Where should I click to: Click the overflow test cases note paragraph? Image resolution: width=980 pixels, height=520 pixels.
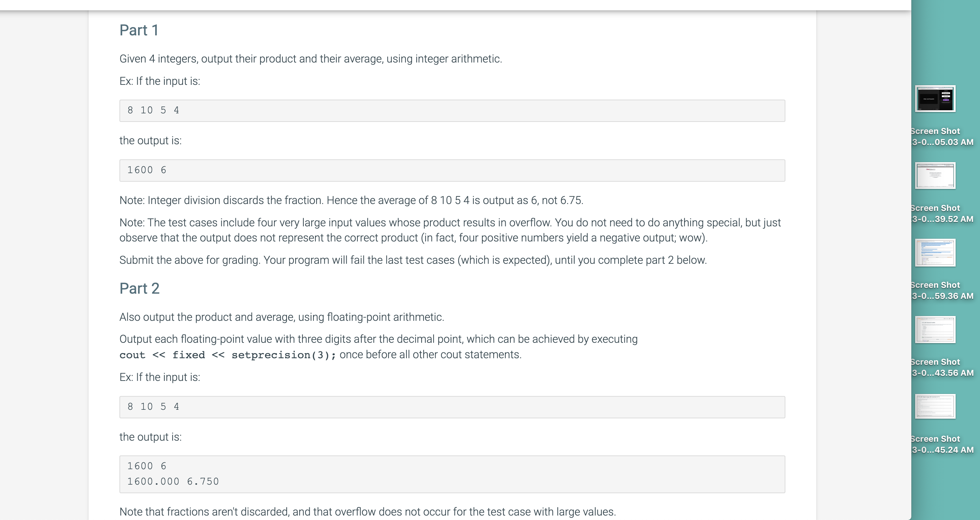point(450,230)
